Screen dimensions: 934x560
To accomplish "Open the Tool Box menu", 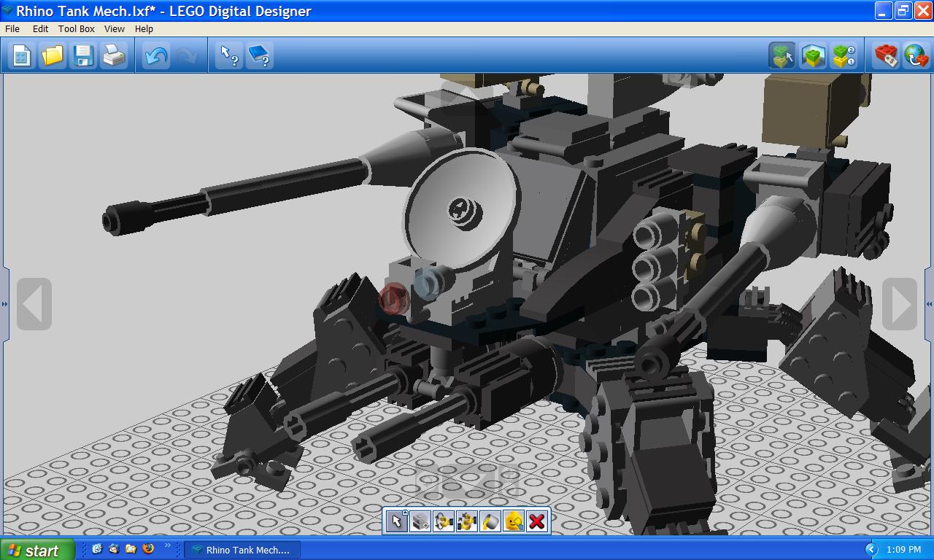I will pos(77,28).
